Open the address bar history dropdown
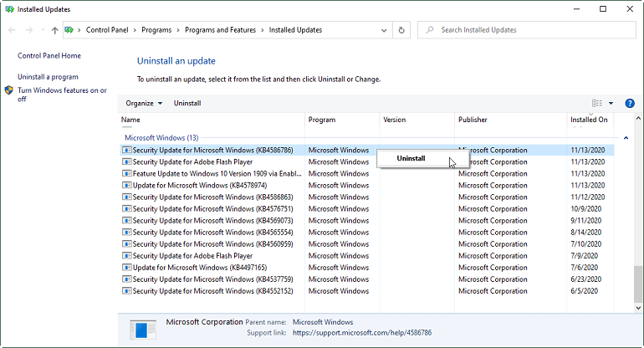The height and width of the screenshot is (348, 644). tap(385, 30)
